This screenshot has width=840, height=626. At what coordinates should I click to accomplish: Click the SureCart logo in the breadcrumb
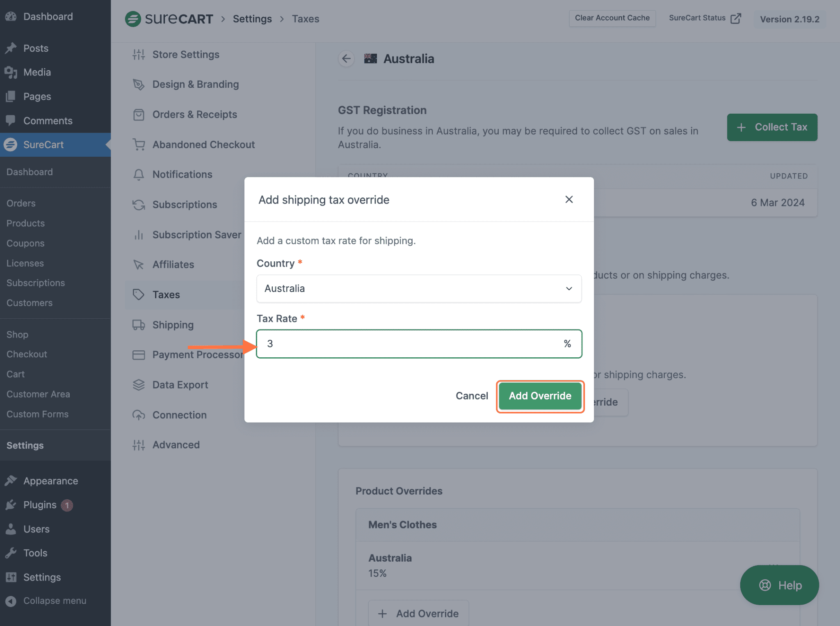click(132, 18)
